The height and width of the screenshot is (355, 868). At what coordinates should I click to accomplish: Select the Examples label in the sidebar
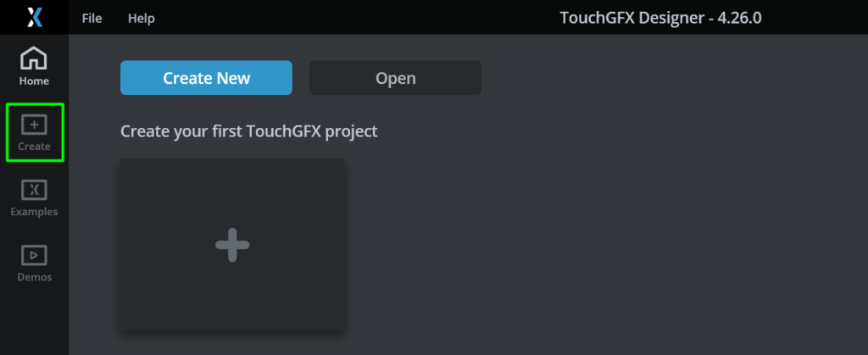tap(34, 212)
